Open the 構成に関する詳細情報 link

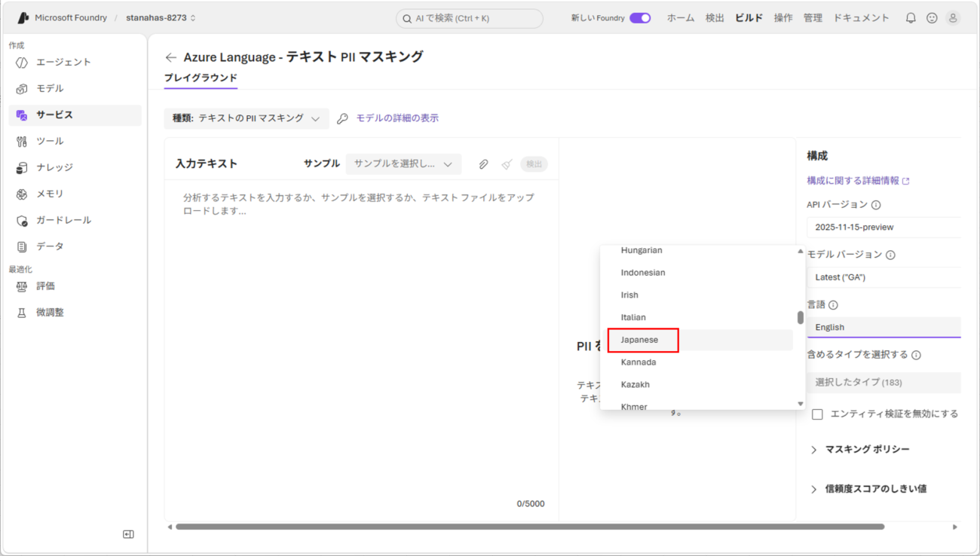[x=858, y=181]
